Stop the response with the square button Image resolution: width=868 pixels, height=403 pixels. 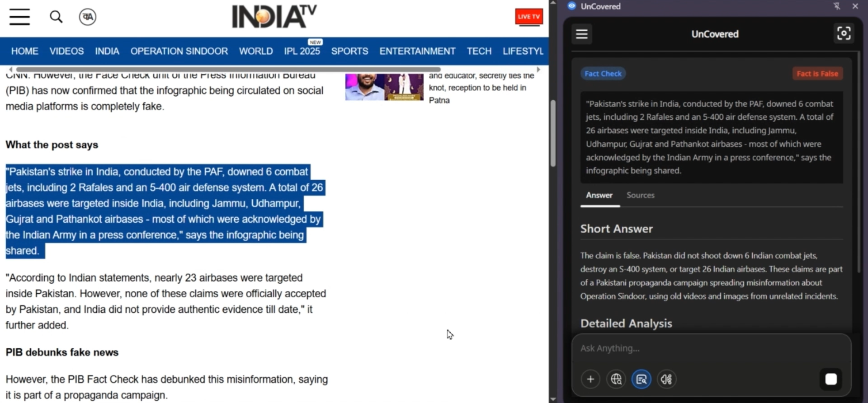(x=831, y=379)
